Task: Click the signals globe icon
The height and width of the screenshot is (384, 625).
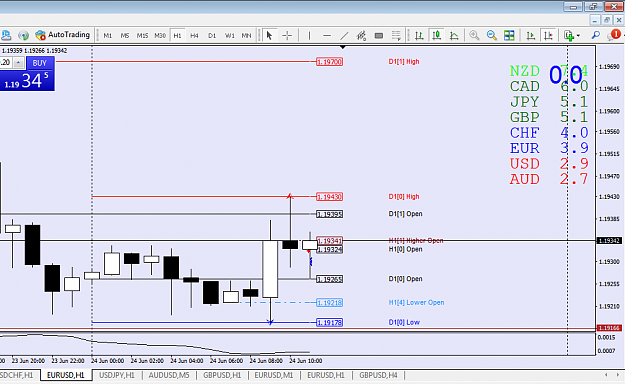Action: coord(24,35)
